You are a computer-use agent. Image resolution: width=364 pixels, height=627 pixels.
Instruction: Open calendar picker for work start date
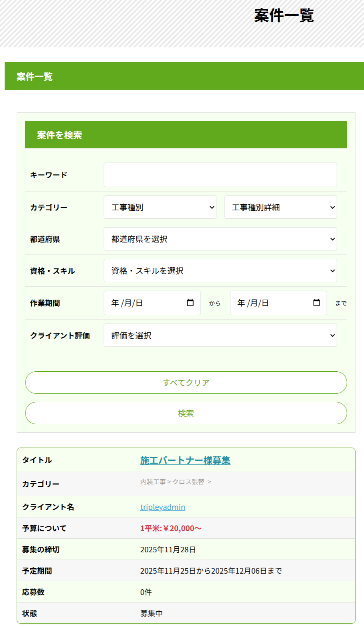click(190, 303)
